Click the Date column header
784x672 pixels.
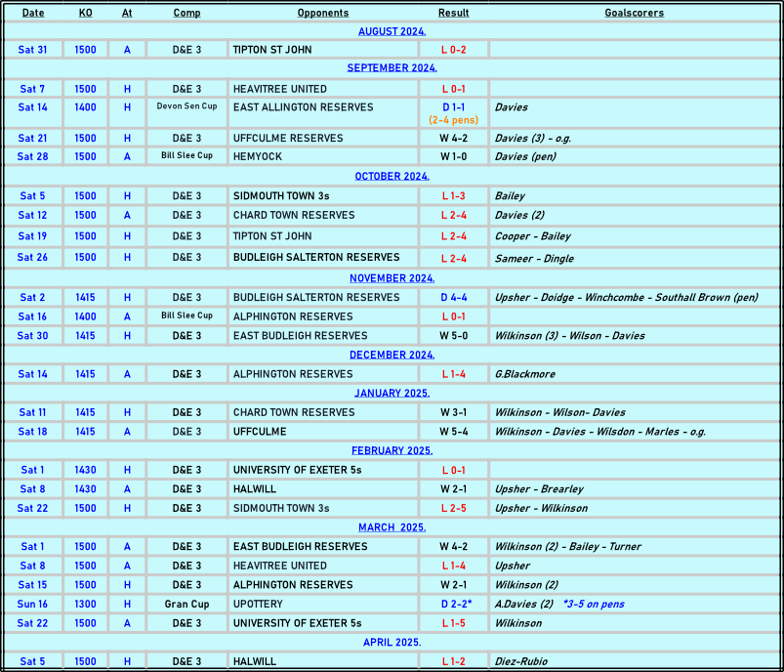(x=33, y=13)
